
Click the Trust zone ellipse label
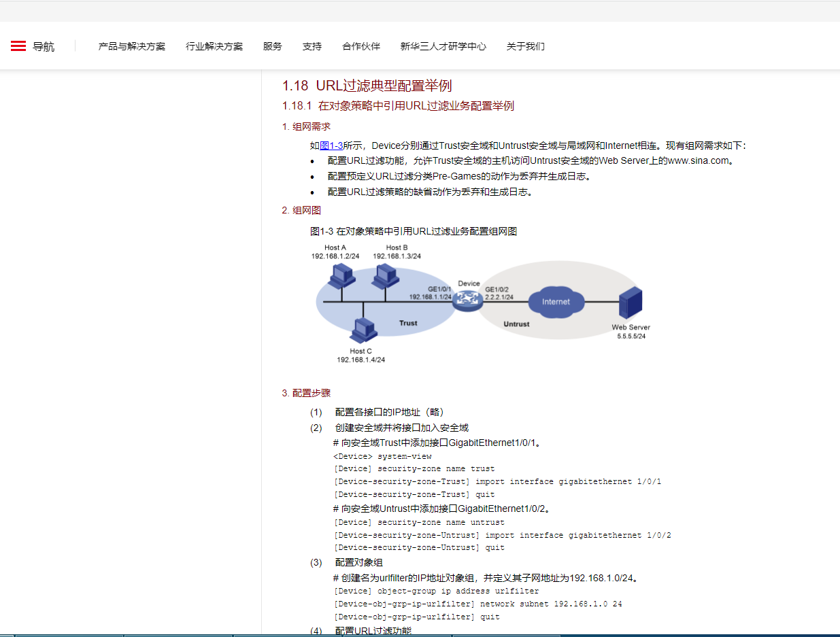(408, 323)
